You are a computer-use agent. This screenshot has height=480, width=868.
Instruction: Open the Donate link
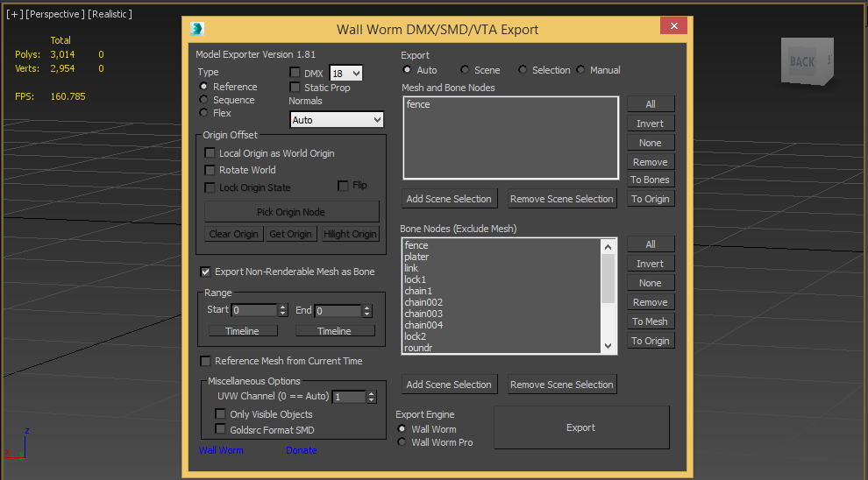[x=301, y=450]
